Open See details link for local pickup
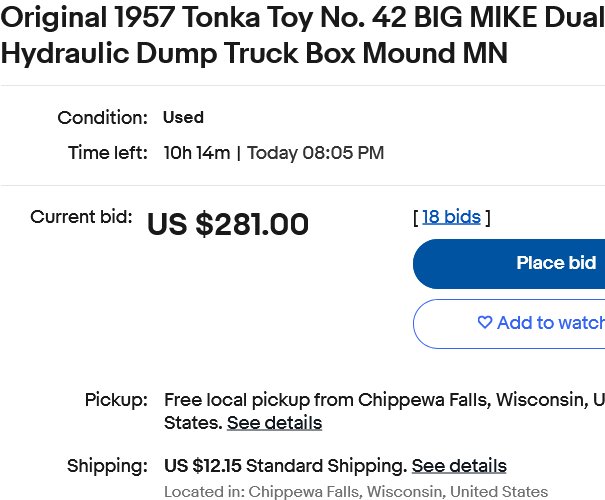 (x=274, y=423)
